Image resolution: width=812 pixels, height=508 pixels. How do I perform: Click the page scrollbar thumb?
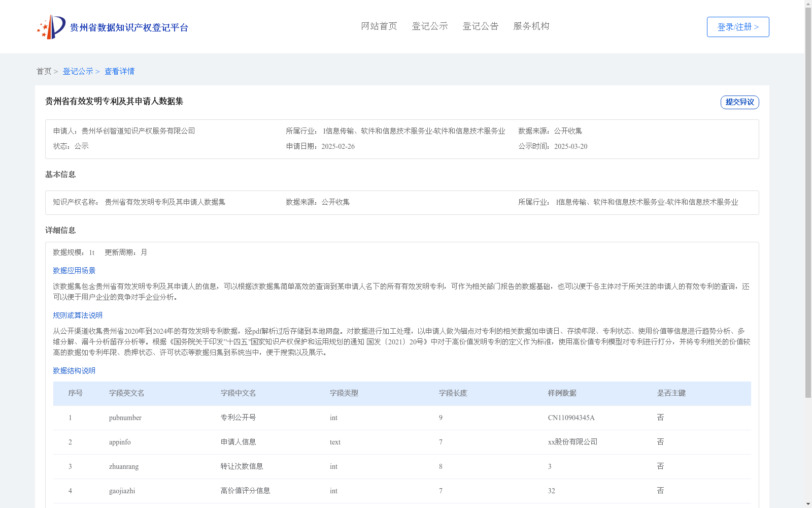808,203
